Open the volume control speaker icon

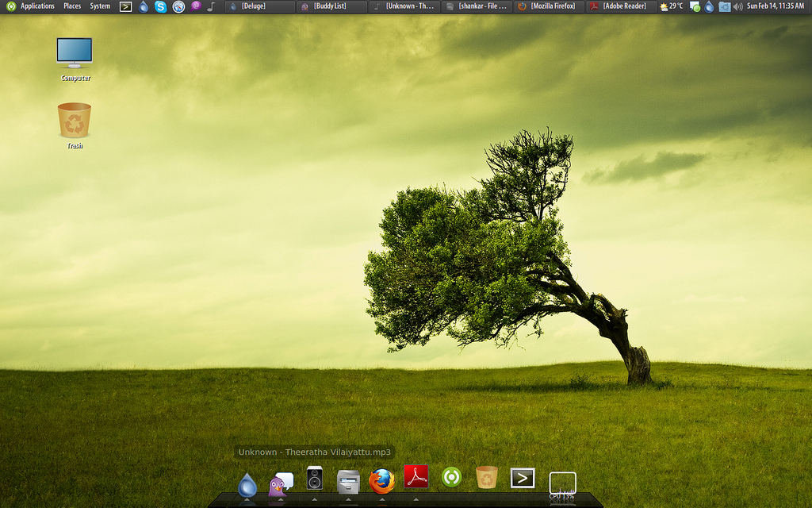pyautogui.click(x=738, y=6)
